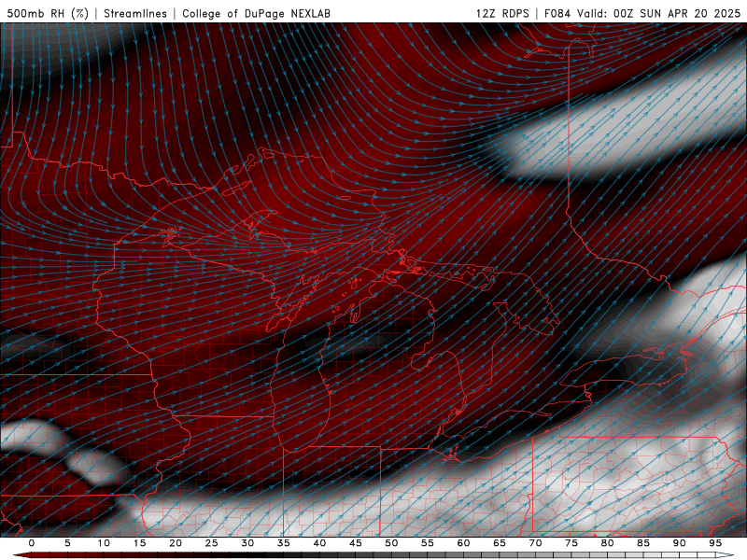Screen dimensions: 747x560
Task: Click the "F084" forecast hour text
Action: [x=557, y=13]
